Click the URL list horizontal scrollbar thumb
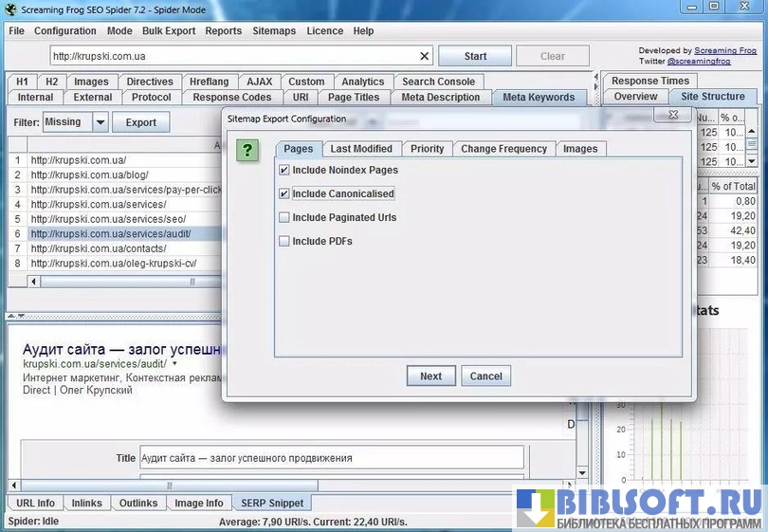Screen dimensions: 768x532 (x=192, y=282)
